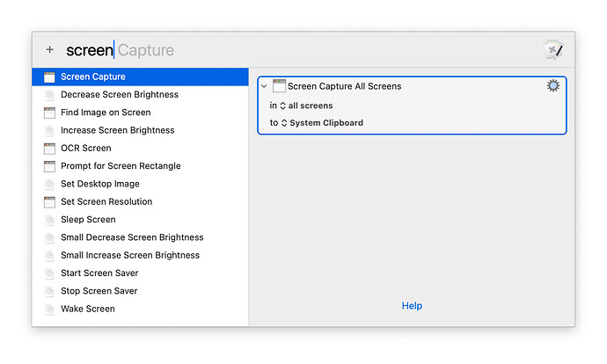Click the window icon in the Screen Capture action header
The width and height of the screenshot is (607, 364).
tap(280, 86)
